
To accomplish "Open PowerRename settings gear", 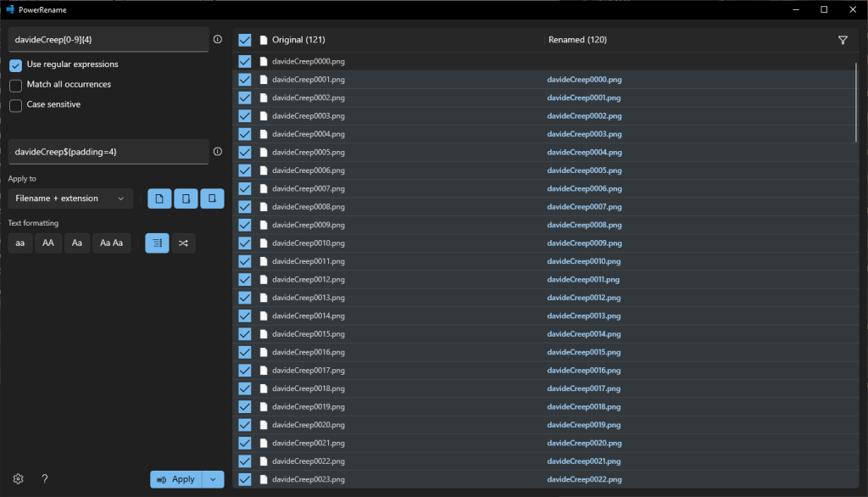I will (19, 479).
